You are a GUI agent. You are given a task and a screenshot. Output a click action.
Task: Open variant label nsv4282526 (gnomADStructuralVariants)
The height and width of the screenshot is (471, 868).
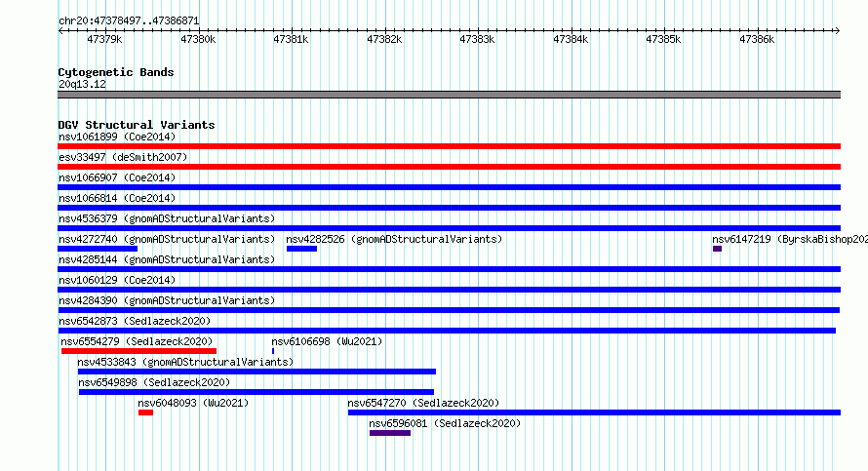coord(394,239)
